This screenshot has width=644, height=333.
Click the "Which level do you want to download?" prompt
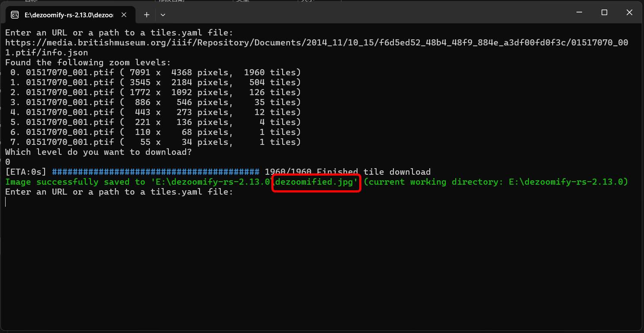(98, 152)
